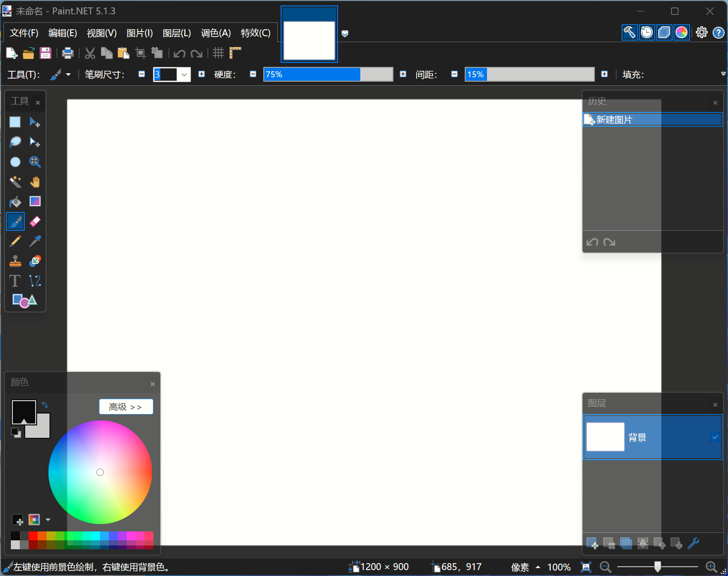This screenshot has height=576, width=728.
Task: Toggle visibility of the 背景 layer
Action: click(x=715, y=436)
